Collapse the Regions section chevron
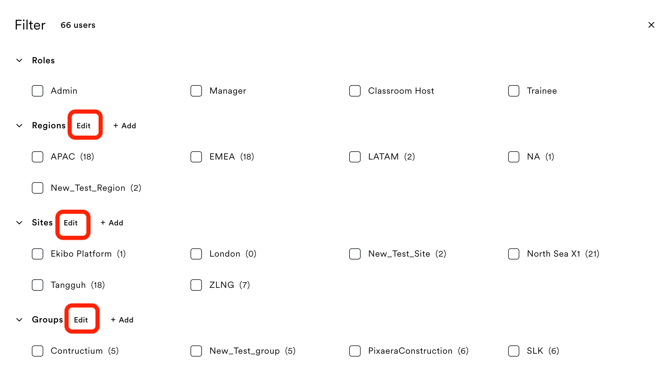 click(19, 126)
